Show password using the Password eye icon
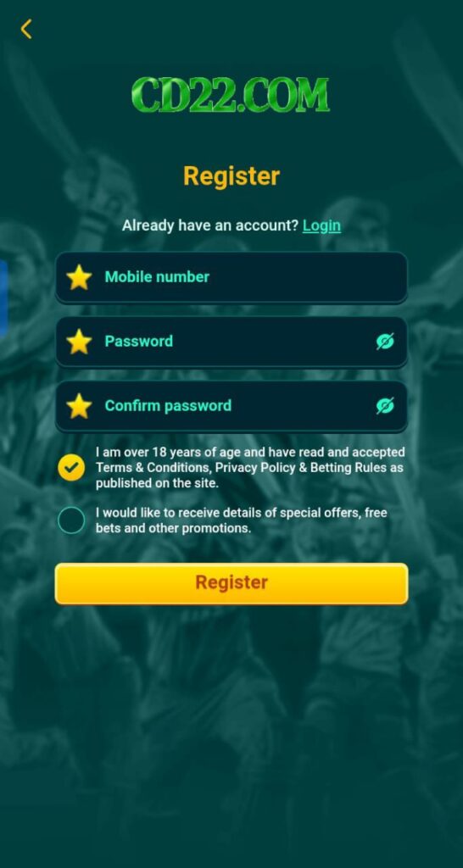Viewport: 463px width, 868px height. pos(385,342)
